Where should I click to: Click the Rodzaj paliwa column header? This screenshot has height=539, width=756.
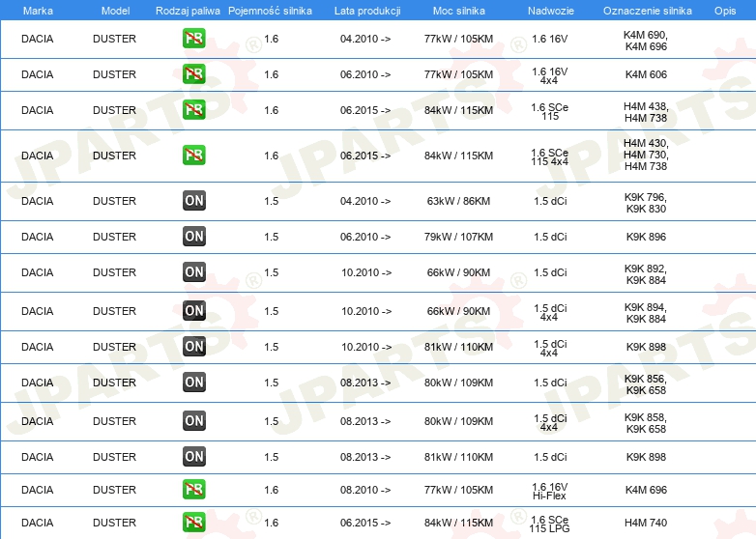(188, 11)
